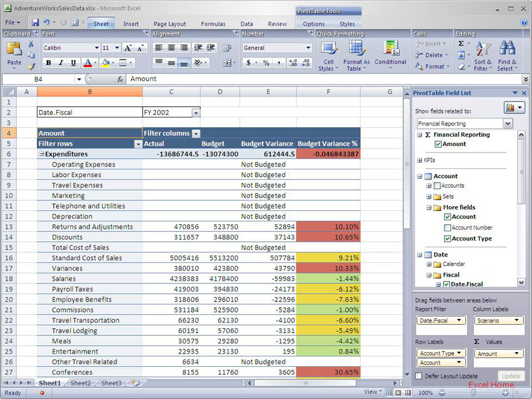The height and width of the screenshot is (399, 532).
Task: Center text horizontally in Alignment group
Action: click(171, 48)
